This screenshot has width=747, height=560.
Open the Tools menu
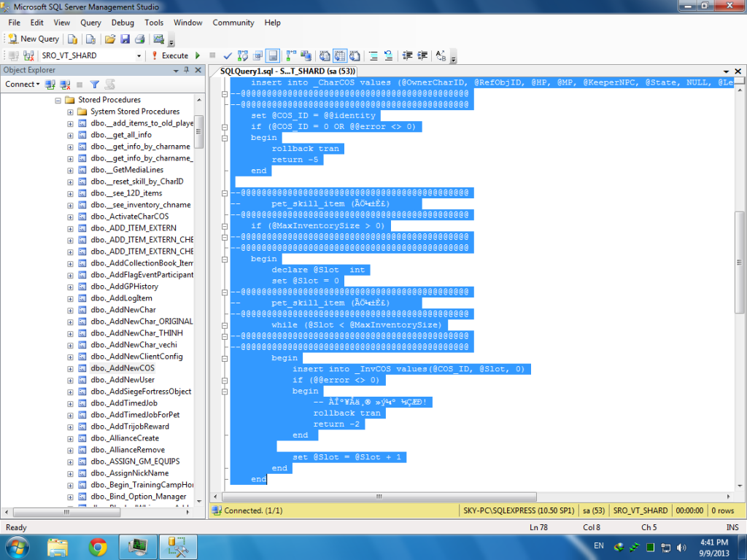(154, 23)
